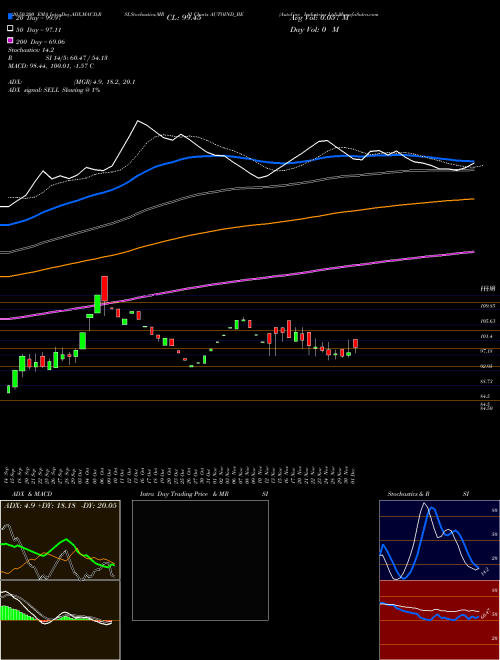Click the 105.63 price axis label
Screen dimensions: 500x660
click(488, 321)
